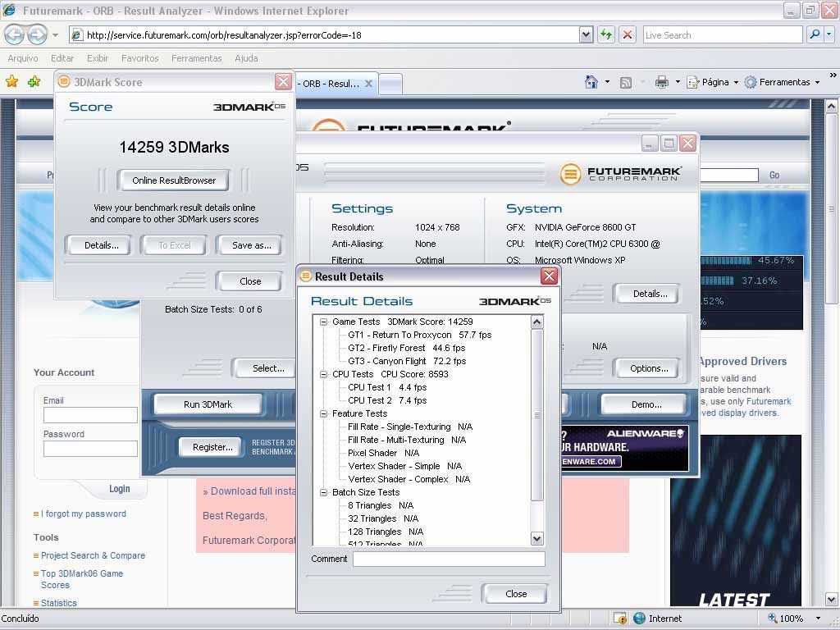Click the Top 3DMark06 Game Scores link
Screen dimensions: 840x630
tap(82, 579)
